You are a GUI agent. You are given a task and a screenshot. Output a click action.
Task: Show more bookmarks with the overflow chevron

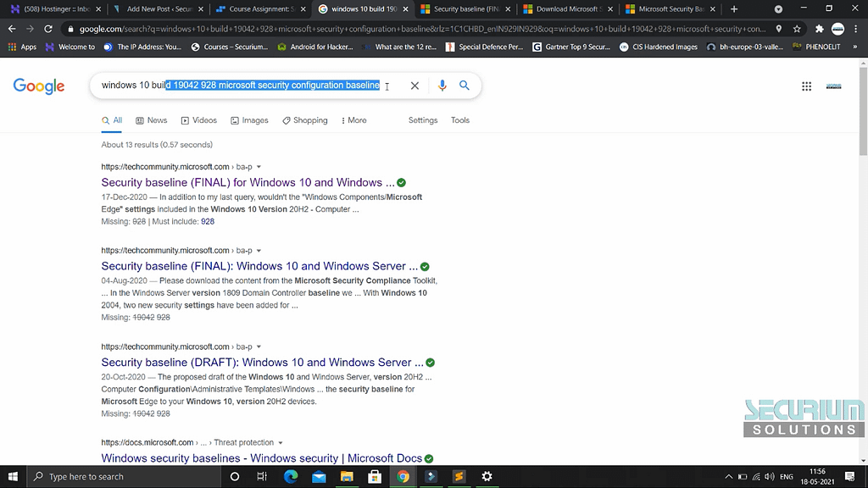(x=854, y=47)
